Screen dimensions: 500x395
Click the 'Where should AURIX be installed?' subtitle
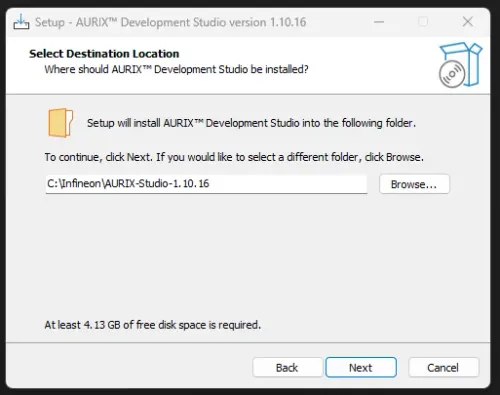click(x=176, y=69)
